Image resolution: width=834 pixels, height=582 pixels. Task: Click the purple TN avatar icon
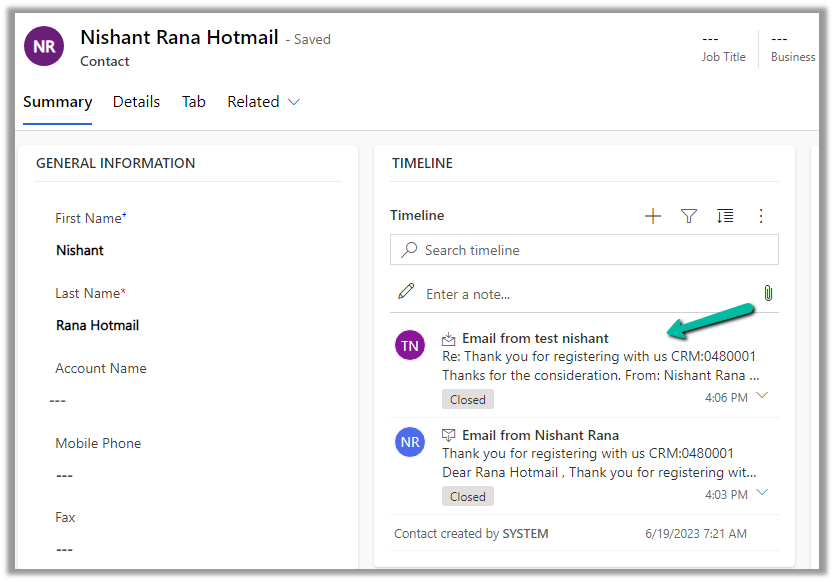point(410,346)
